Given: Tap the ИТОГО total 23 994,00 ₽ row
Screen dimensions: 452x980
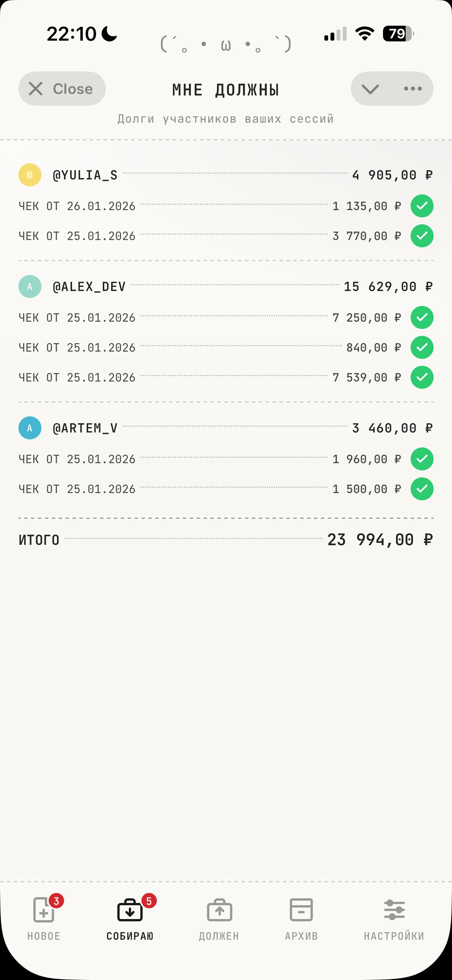Looking at the screenshot, I should pos(226,540).
